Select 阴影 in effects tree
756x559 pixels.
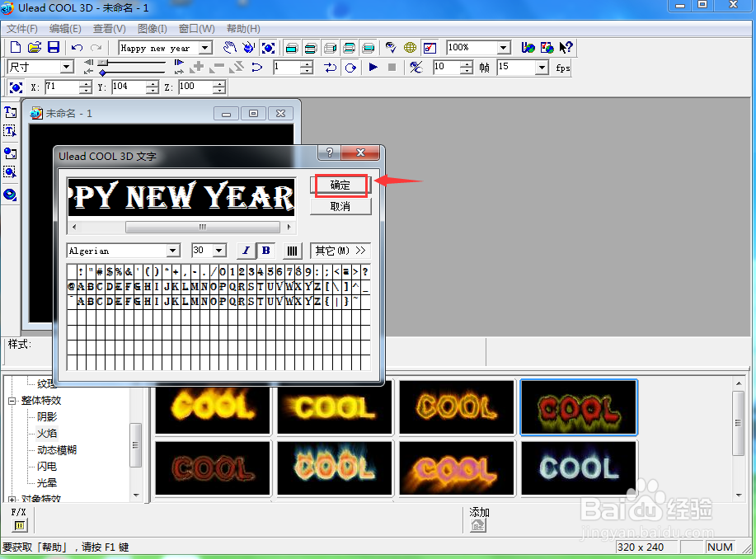click(x=47, y=416)
